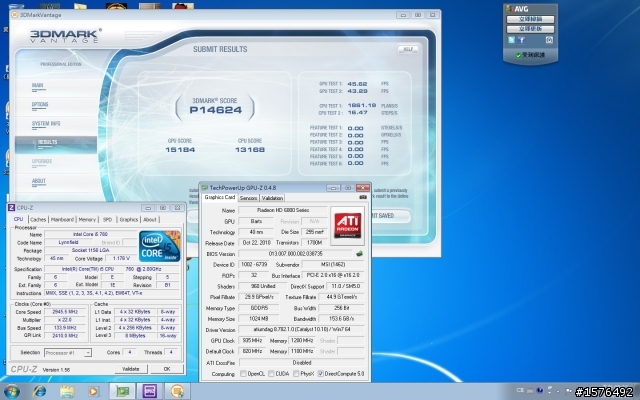This screenshot has width=640, height=400.
Task: Open the Graphics tab in CPU-Z
Action: pyautogui.click(x=129, y=220)
